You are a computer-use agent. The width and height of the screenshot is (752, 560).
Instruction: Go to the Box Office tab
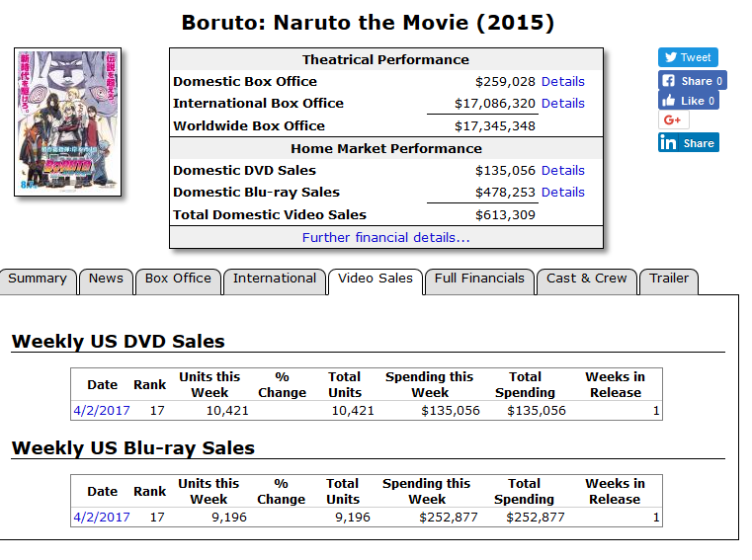point(178,279)
